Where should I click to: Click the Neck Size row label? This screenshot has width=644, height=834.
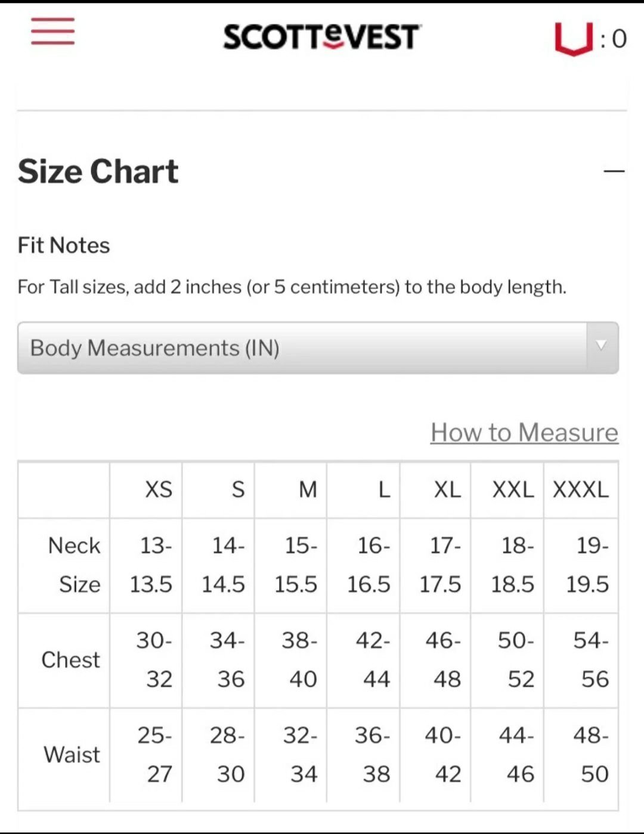pyautogui.click(x=75, y=565)
